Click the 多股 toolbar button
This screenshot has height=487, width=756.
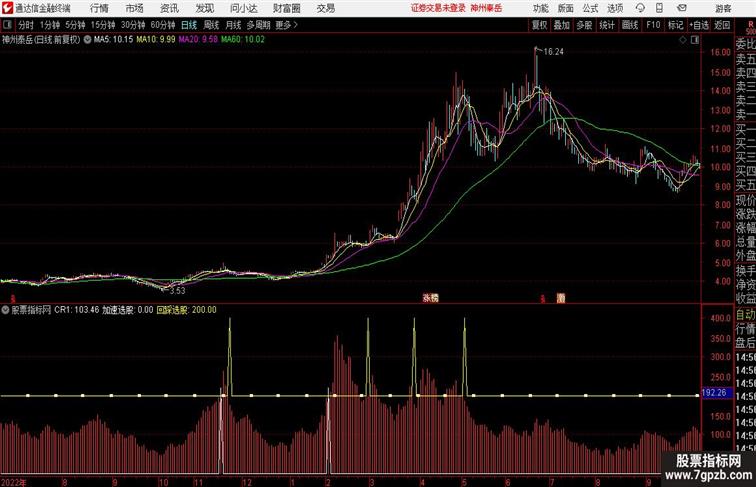pyautogui.click(x=584, y=25)
